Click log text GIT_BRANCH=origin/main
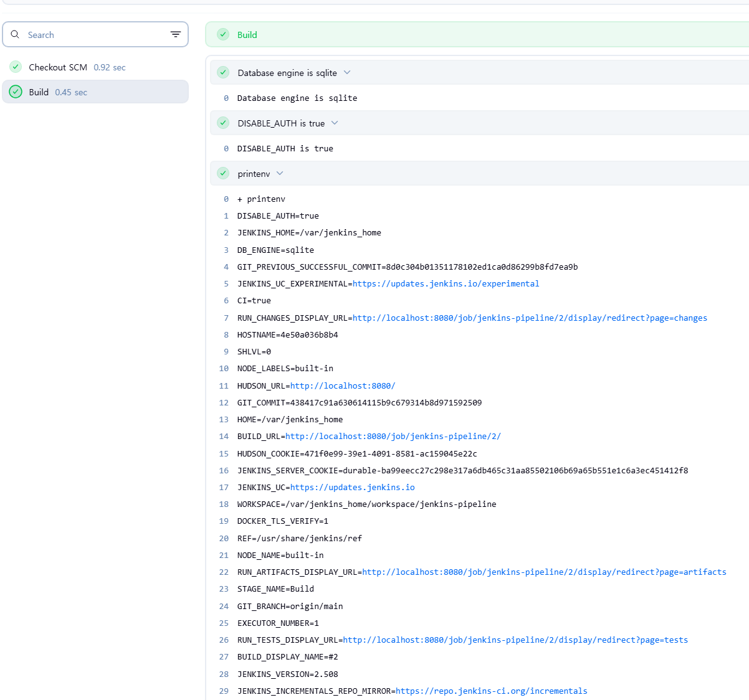The width and height of the screenshot is (749, 700). 290,606
